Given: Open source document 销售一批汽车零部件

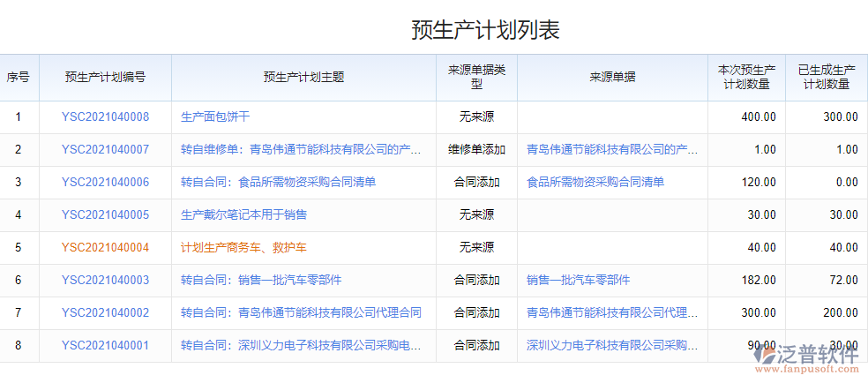Looking at the screenshot, I should click(x=578, y=280).
